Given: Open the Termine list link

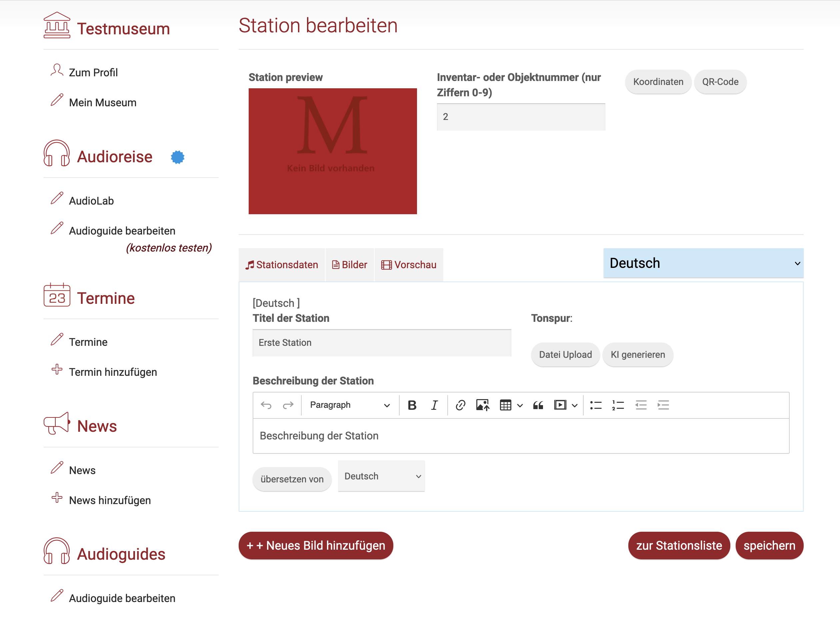Looking at the screenshot, I should 88,342.
